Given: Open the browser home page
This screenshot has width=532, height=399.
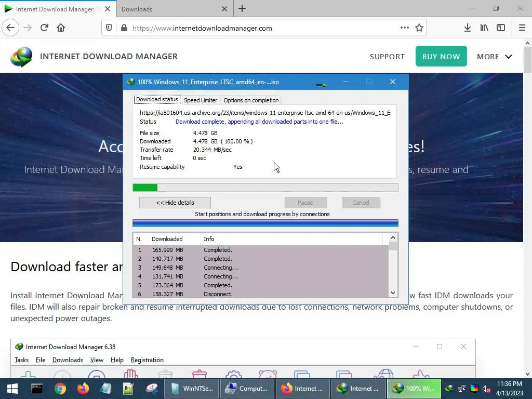Looking at the screenshot, I should pos(61,28).
